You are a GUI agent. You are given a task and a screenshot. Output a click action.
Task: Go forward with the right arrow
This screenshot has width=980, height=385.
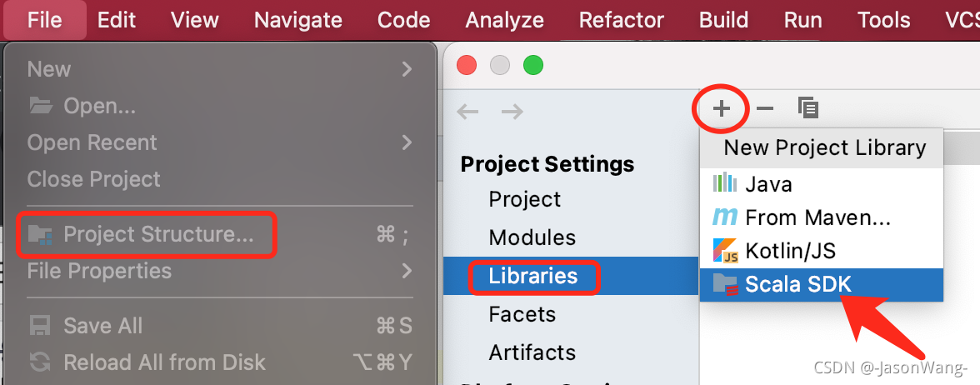[x=512, y=112]
